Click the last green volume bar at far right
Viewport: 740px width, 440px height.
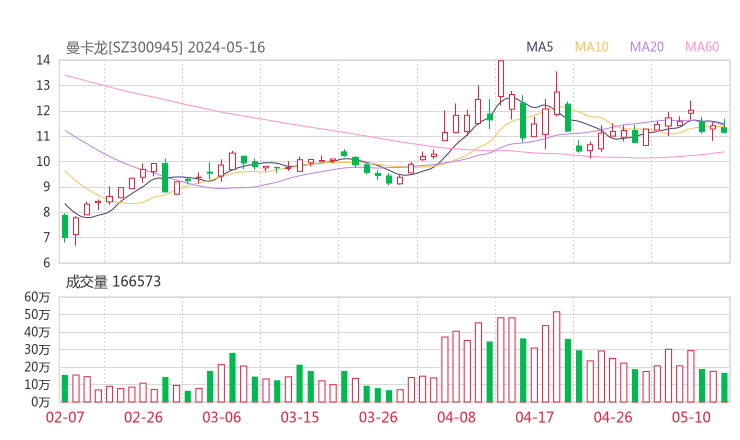point(724,388)
